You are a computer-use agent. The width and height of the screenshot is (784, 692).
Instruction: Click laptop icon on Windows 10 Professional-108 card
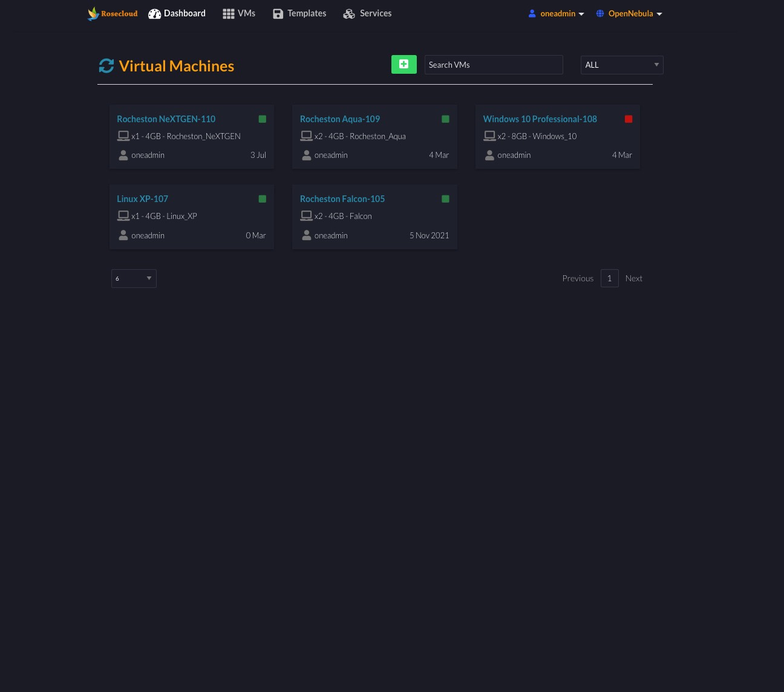tap(489, 136)
